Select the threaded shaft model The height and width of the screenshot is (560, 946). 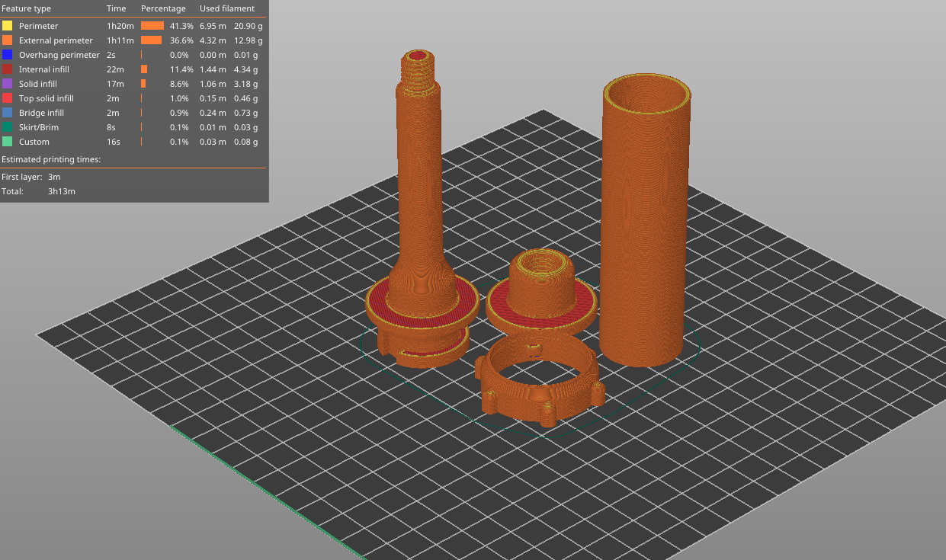[x=419, y=190]
